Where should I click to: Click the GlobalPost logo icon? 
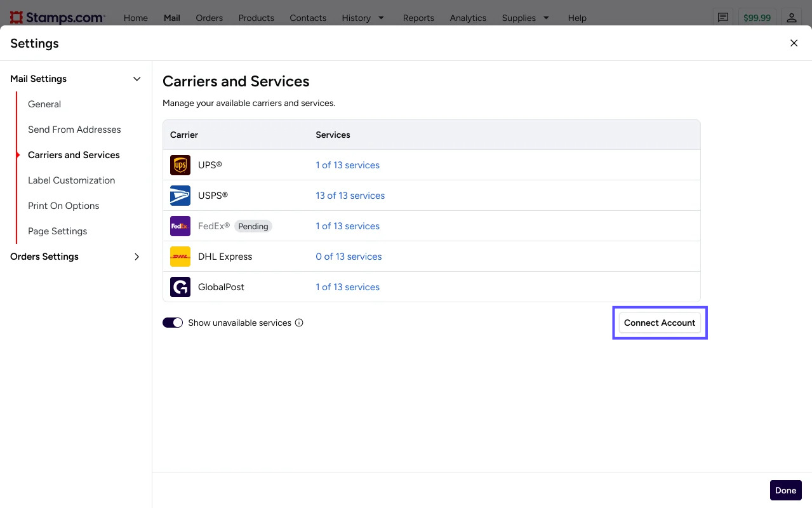tap(180, 287)
